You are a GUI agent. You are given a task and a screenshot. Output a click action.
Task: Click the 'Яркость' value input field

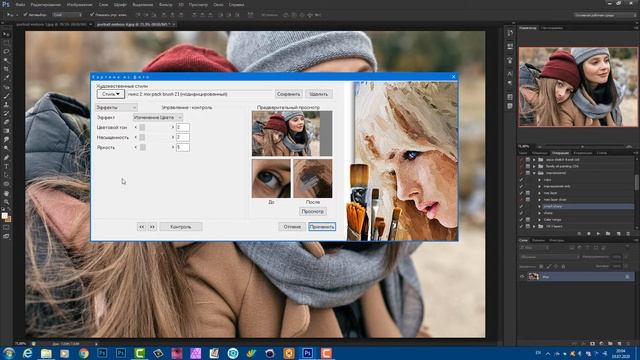click(182, 147)
